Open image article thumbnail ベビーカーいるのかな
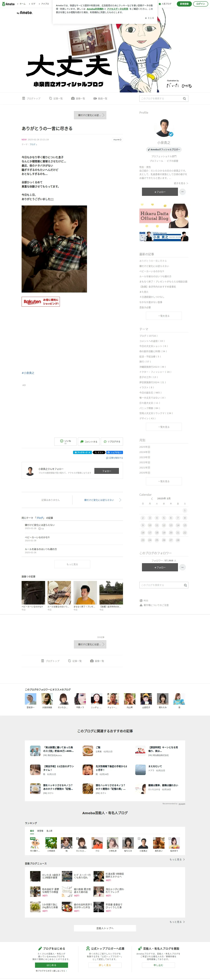The width and height of the screenshot is (210, 980). tap(33, 593)
